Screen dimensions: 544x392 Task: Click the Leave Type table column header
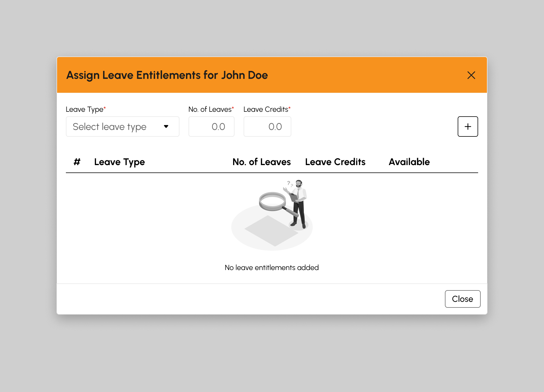(120, 162)
